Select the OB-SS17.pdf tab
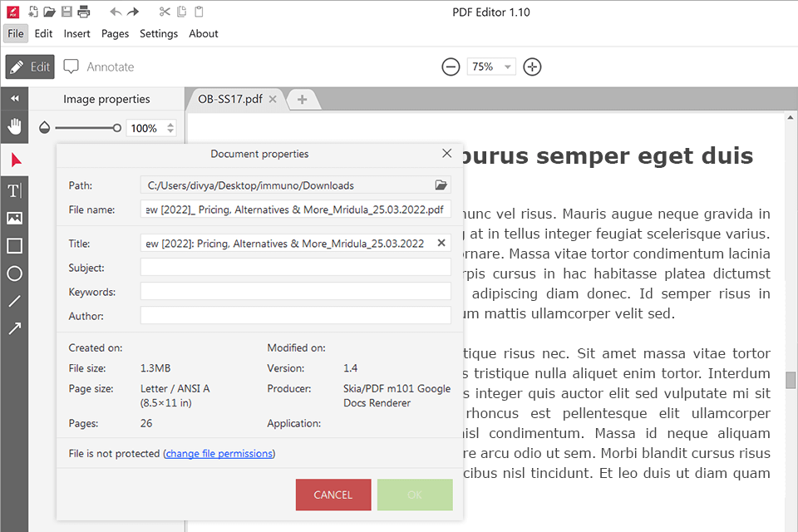This screenshot has width=798, height=532. (230, 99)
